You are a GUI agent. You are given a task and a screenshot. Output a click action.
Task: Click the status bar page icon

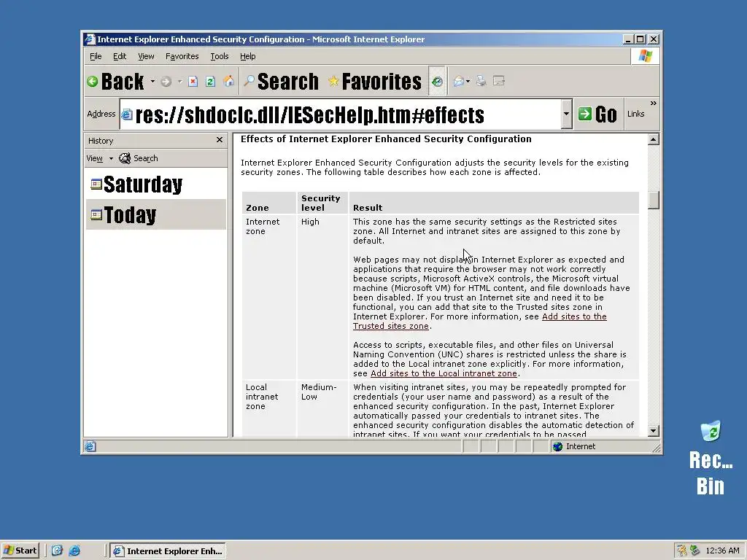click(x=90, y=446)
